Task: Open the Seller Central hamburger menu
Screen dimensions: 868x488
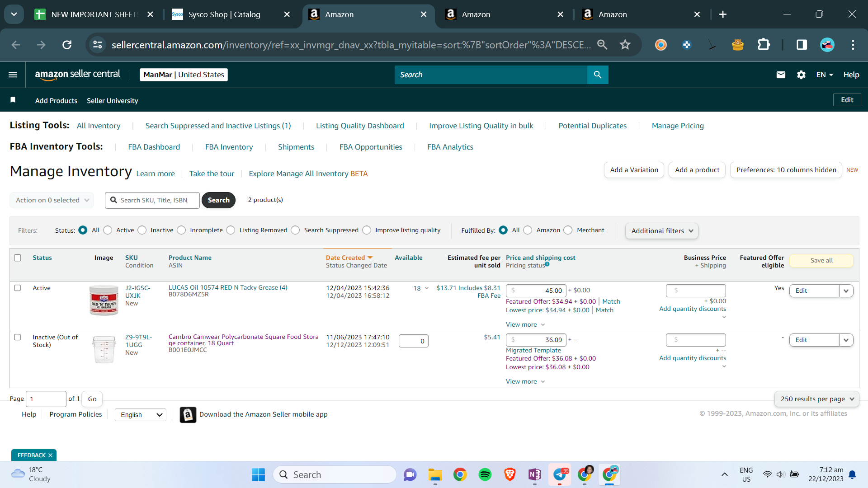Action: click(13, 75)
